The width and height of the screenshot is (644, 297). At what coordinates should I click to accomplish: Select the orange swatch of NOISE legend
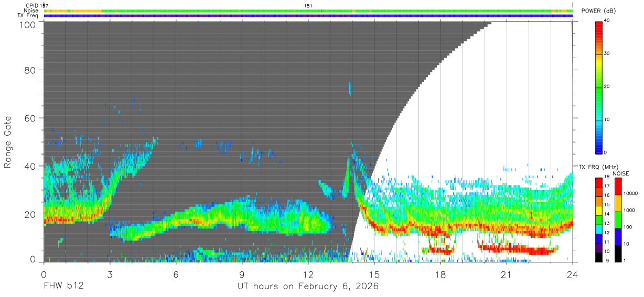(x=618, y=203)
